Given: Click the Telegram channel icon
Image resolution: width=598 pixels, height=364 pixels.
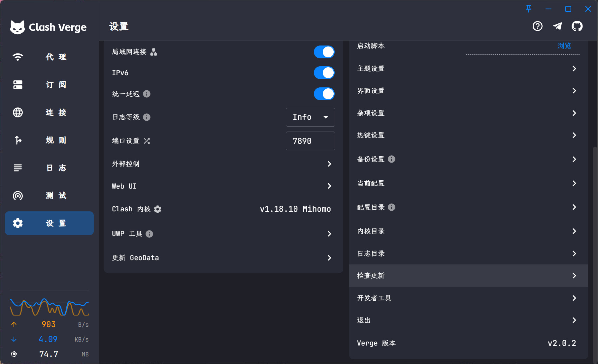Looking at the screenshot, I should (x=557, y=26).
